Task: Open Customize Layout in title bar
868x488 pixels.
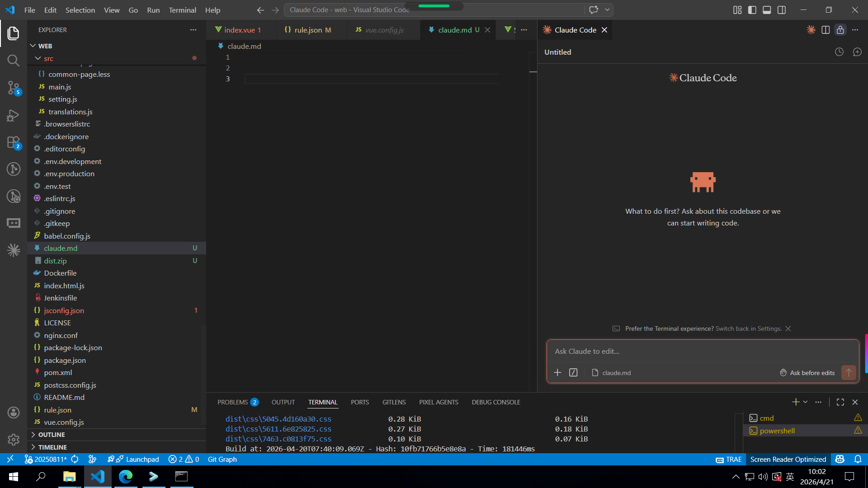Action: coord(737,10)
